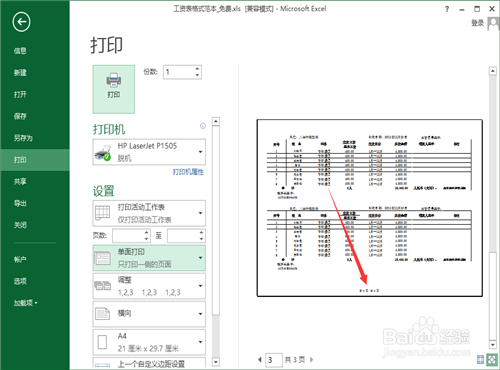The height and width of the screenshot is (370, 500).
Task: Increase end page number with up arrow
Action: click(x=201, y=233)
